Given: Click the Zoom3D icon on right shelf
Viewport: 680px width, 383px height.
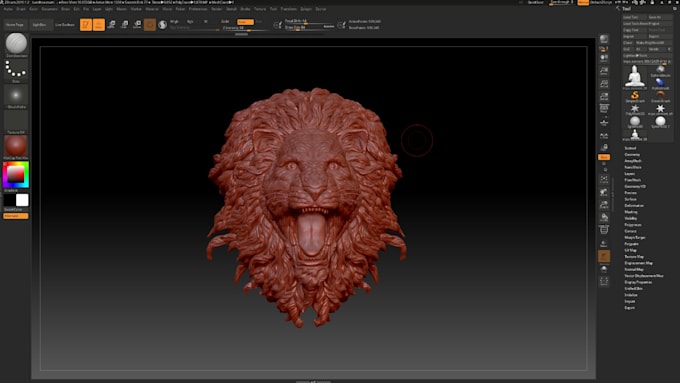Looking at the screenshot, I should click(604, 205).
